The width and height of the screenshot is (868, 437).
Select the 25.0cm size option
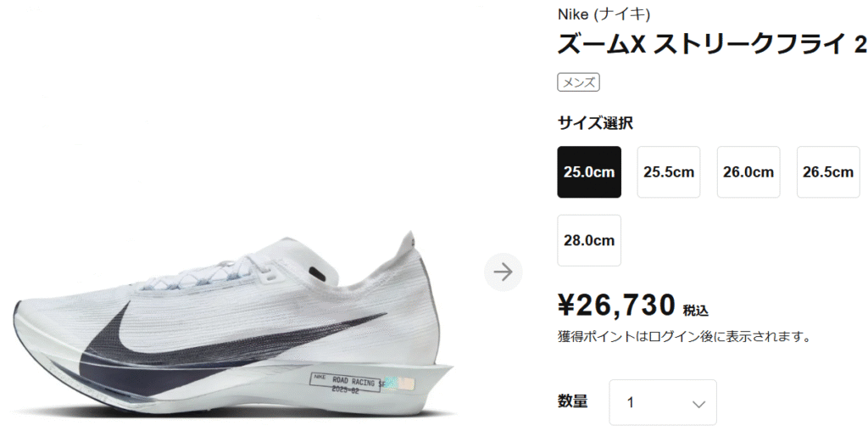click(x=589, y=171)
